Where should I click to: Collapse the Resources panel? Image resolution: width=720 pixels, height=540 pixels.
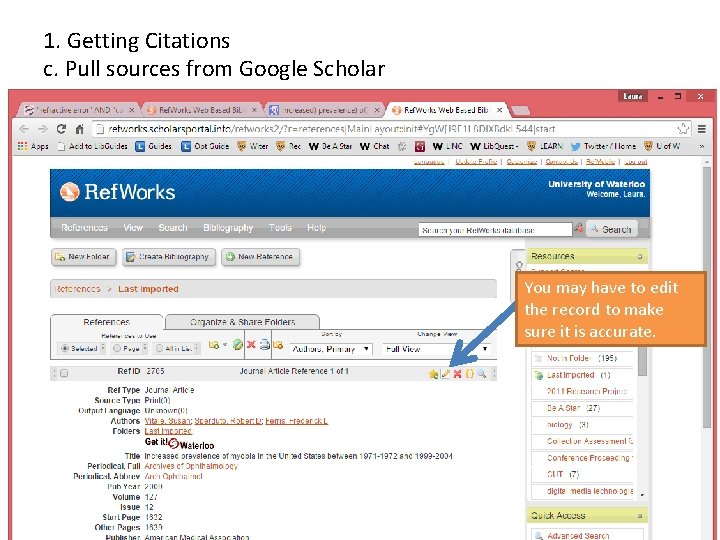[640, 256]
